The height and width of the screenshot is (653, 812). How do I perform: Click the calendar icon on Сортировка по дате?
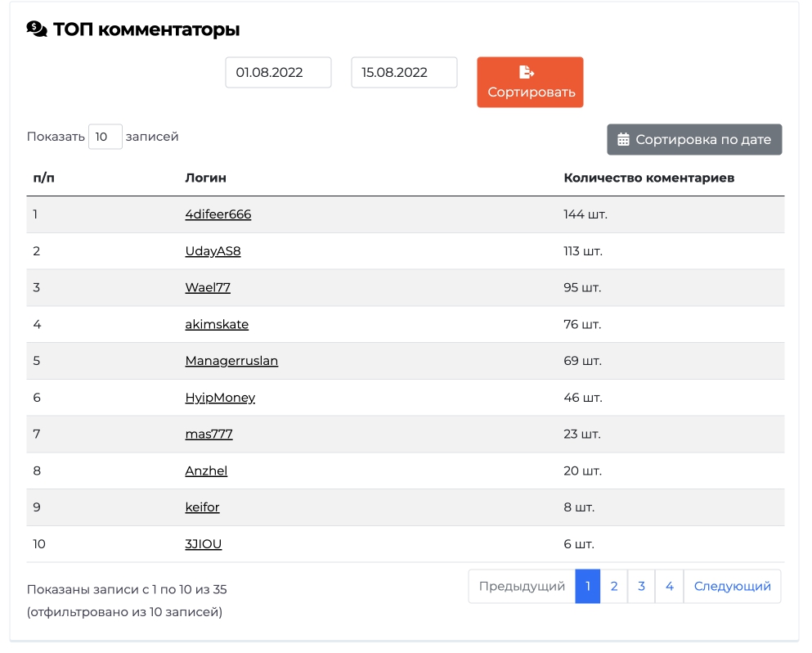click(623, 139)
